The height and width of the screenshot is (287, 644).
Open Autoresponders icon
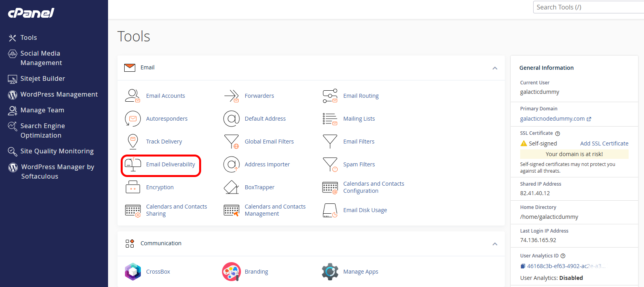[133, 119]
